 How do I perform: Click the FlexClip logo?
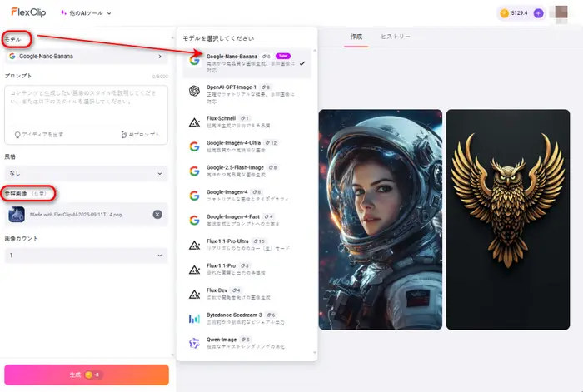28,12
